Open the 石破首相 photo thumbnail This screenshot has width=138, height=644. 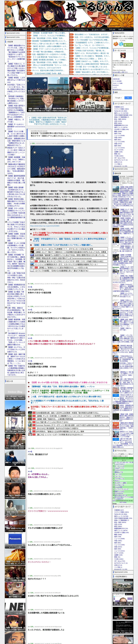click(x=48, y=103)
